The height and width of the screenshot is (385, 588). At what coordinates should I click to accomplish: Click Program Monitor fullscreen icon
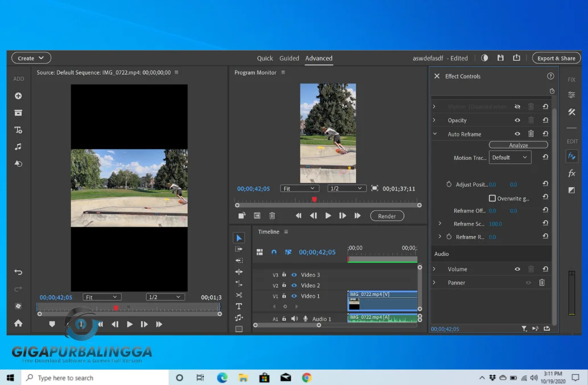[374, 188]
